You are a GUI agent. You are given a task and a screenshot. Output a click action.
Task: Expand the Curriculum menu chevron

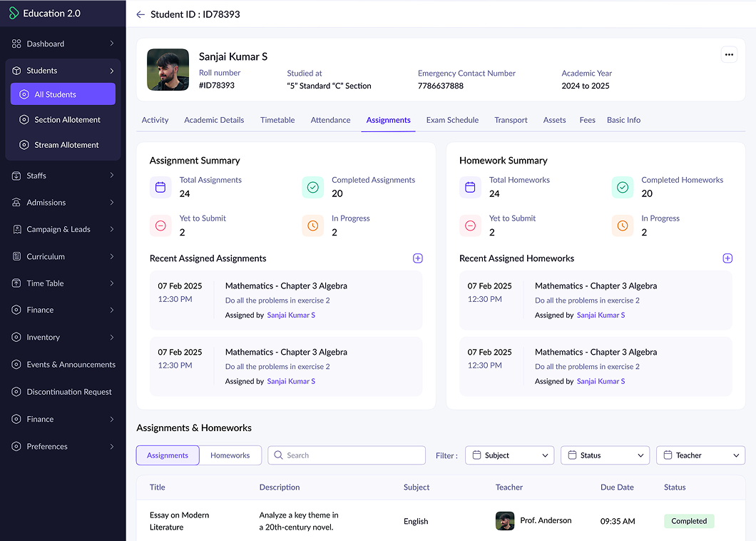tap(112, 256)
